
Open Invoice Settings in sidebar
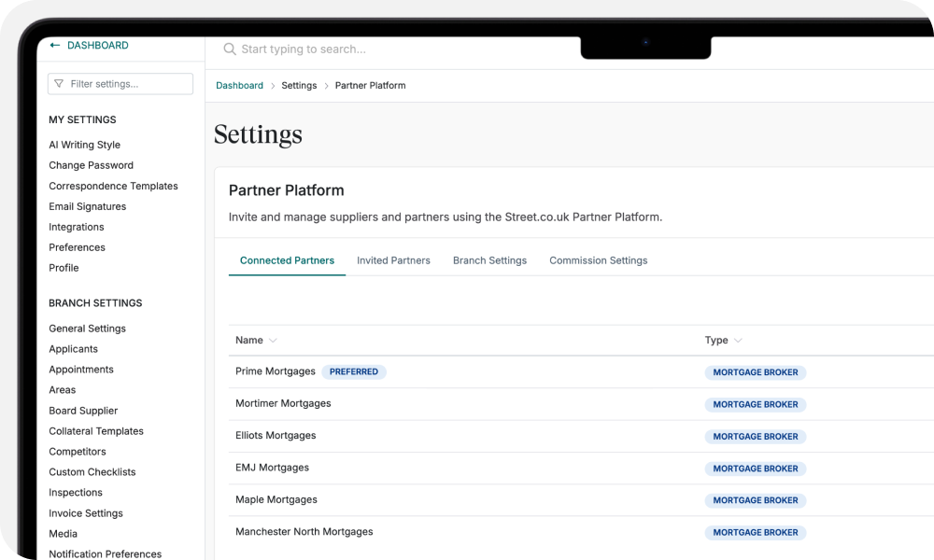86,513
